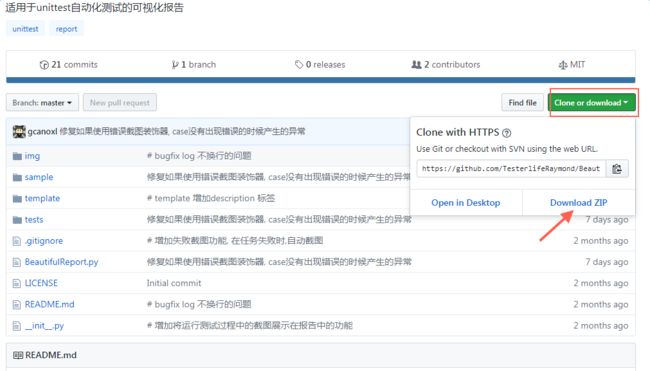The image size is (650, 371).
Task: Select the HTTPS clone URL field
Action: pos(511,168)
